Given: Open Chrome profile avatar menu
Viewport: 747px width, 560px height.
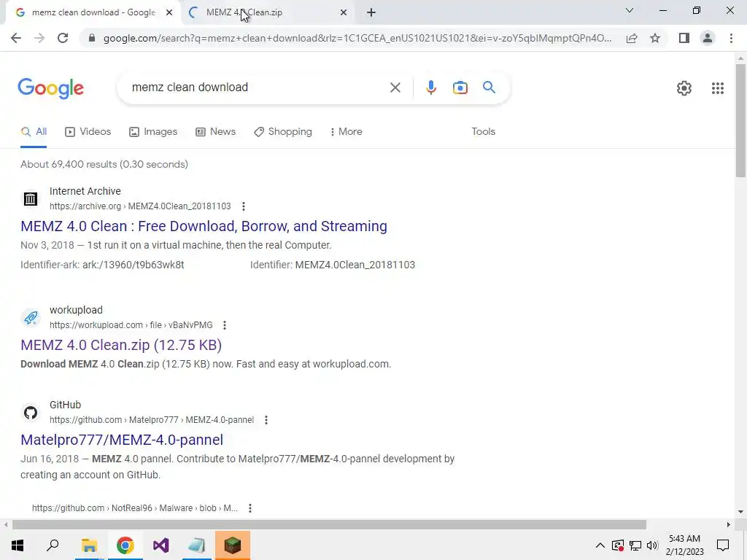Looking at the screenshot, I should point(708,38).
